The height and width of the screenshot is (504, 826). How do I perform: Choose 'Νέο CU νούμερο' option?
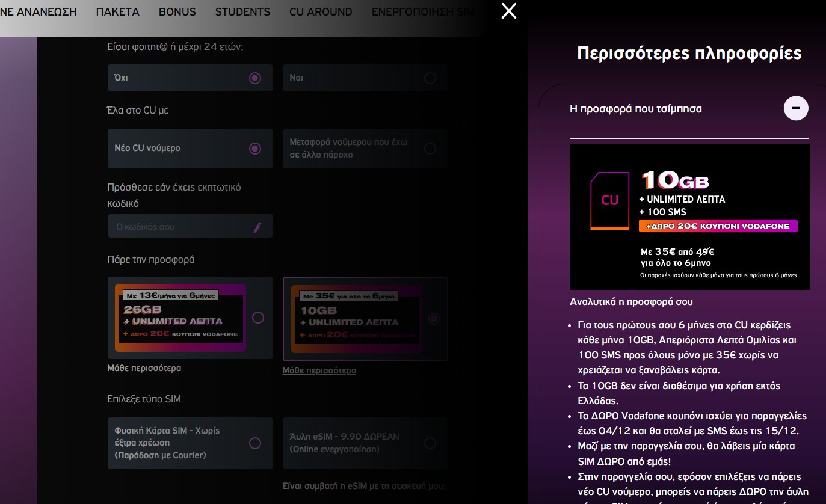[x=254, y=149]
